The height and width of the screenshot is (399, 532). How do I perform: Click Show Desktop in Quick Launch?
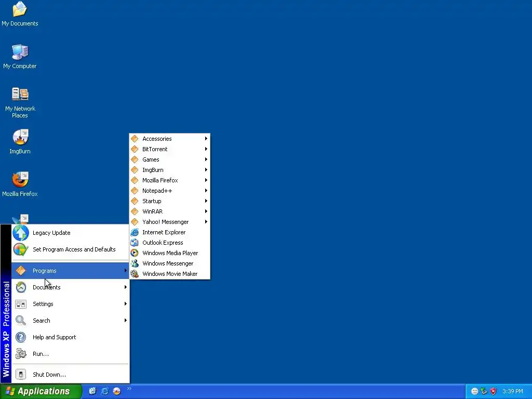[92, 391]
